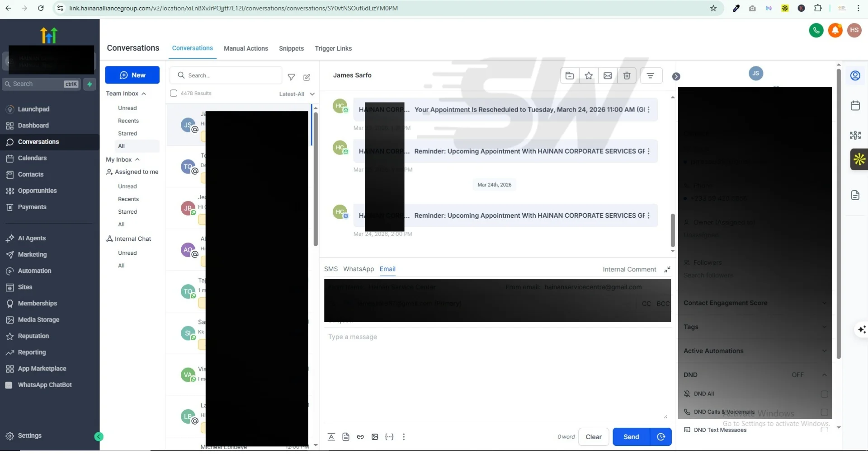The image size is (868, 454).
Task: Switch to the Snippets tab
Action: pos(291,49)
